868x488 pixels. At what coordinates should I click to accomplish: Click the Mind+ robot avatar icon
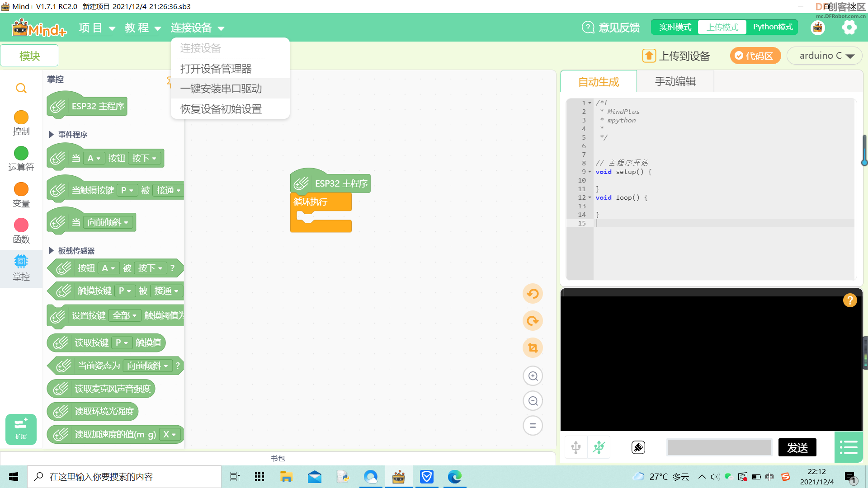click(818, 28)
